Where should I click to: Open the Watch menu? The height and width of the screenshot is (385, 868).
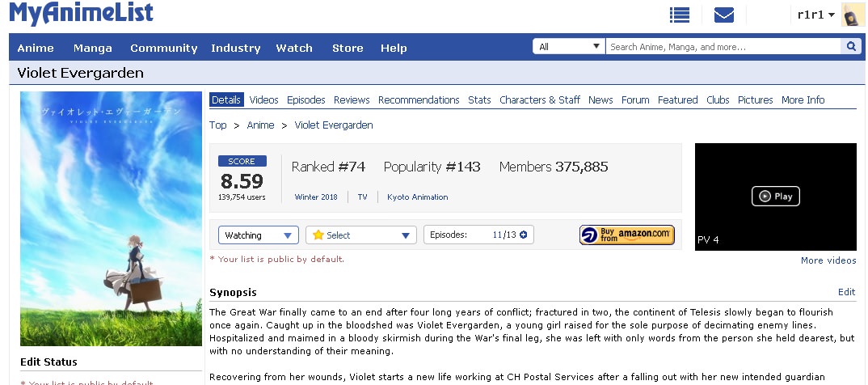294,49
